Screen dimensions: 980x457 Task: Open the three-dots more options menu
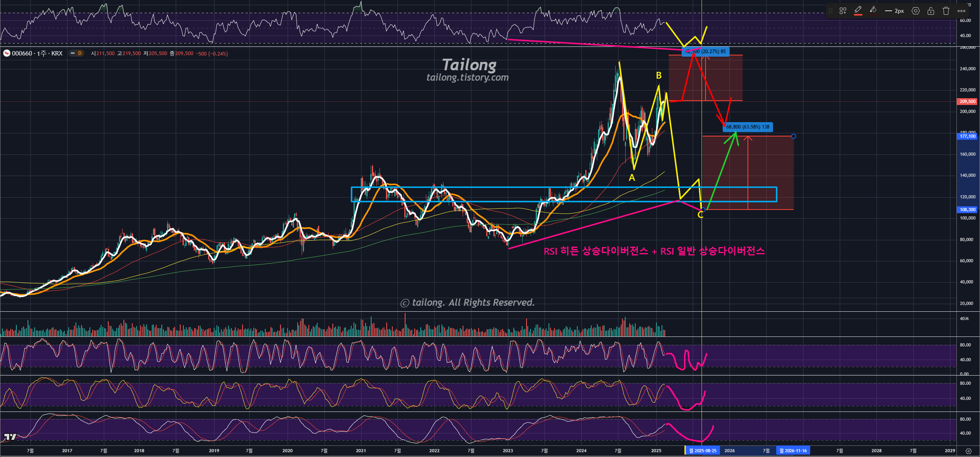pyautogui.click(x=961, y=11)
